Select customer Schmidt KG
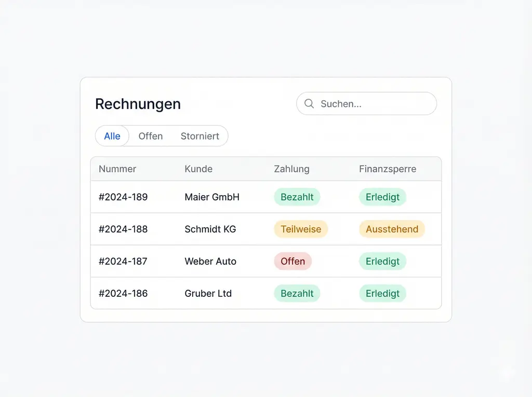The image size is (532, 397). 210,229
